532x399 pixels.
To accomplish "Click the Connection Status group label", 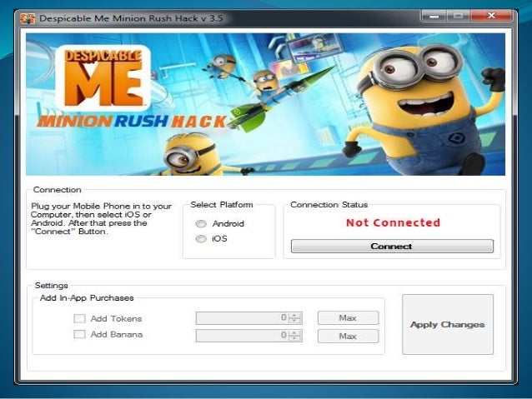I will pos(329,205).
